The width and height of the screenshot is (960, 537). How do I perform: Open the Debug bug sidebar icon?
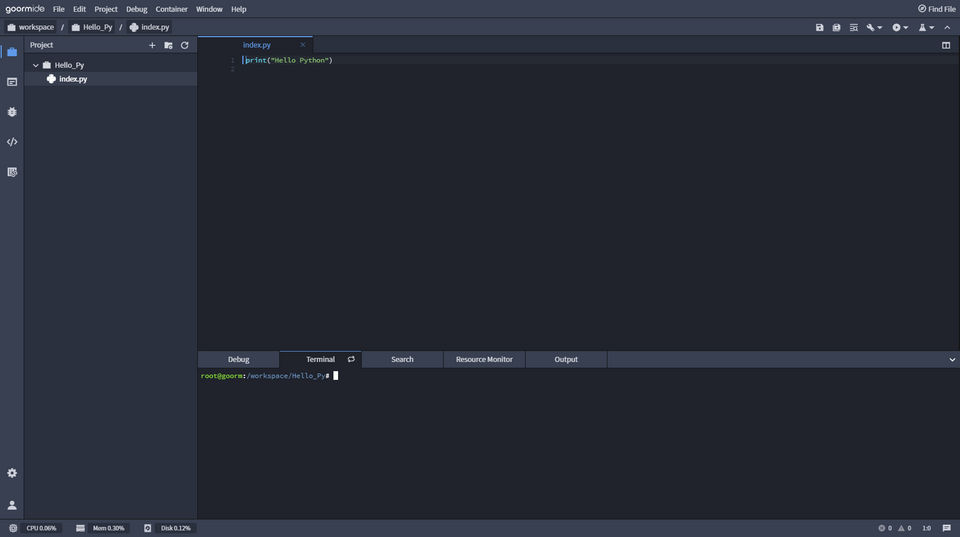coord(12,112)
